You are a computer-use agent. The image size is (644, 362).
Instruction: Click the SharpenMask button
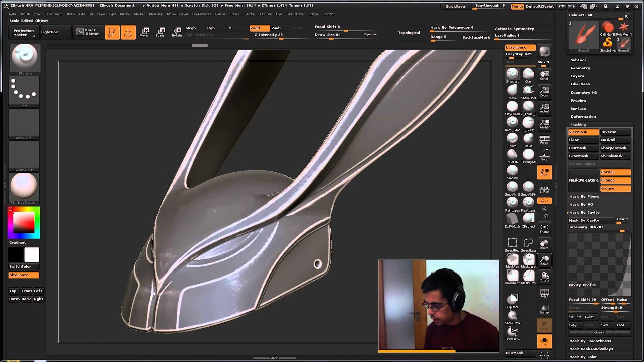point(615,148)
